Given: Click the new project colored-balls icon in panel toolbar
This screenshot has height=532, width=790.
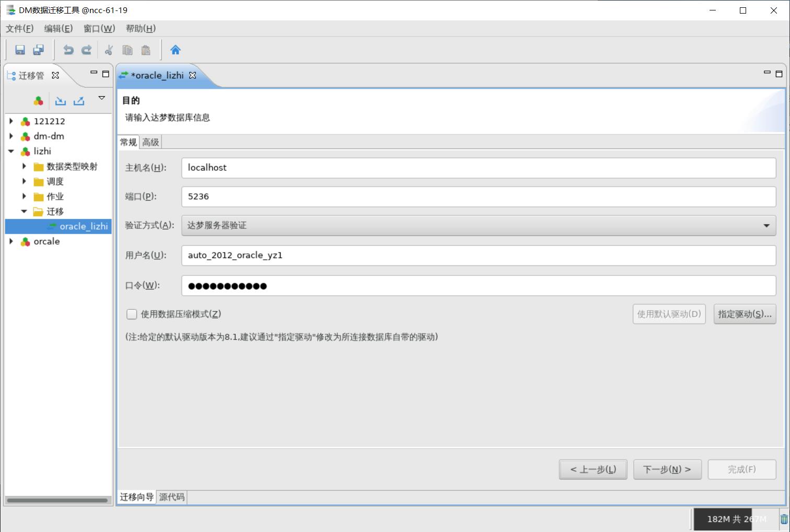Looking at the screenshot, I should tap(38, 101).
